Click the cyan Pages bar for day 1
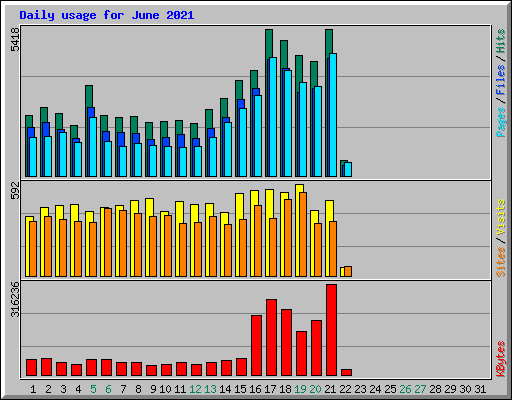The image size is (512, 400). 33,157
